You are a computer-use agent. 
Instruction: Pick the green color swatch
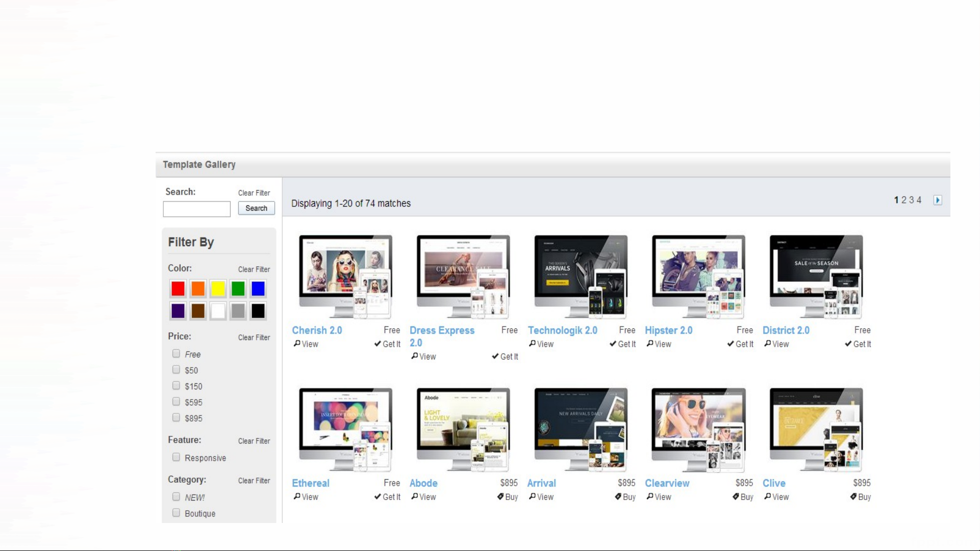(x=238, y=289)
